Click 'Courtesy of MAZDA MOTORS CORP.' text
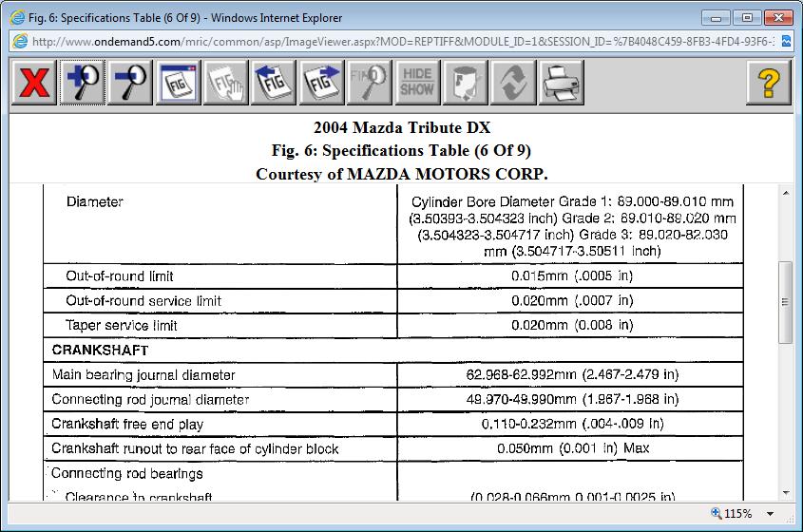This screenshot has width=803, height=532. coord(401,174)
